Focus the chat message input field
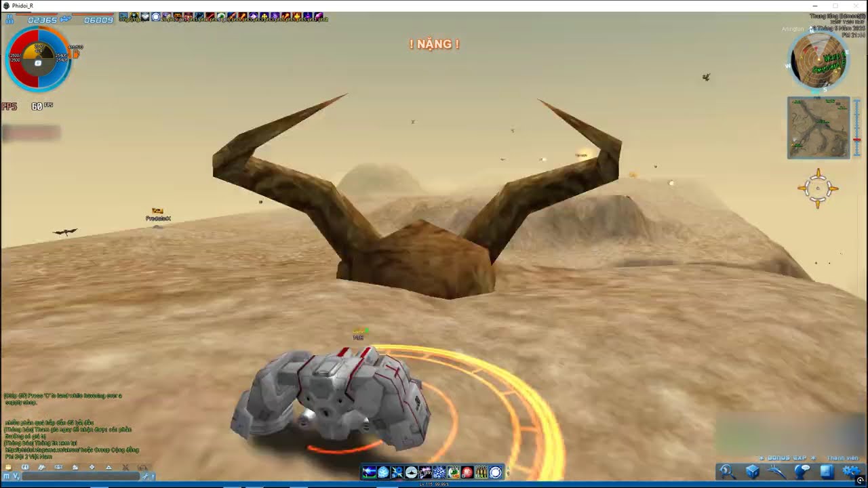 pyautogui.click(x=81, y=476)
